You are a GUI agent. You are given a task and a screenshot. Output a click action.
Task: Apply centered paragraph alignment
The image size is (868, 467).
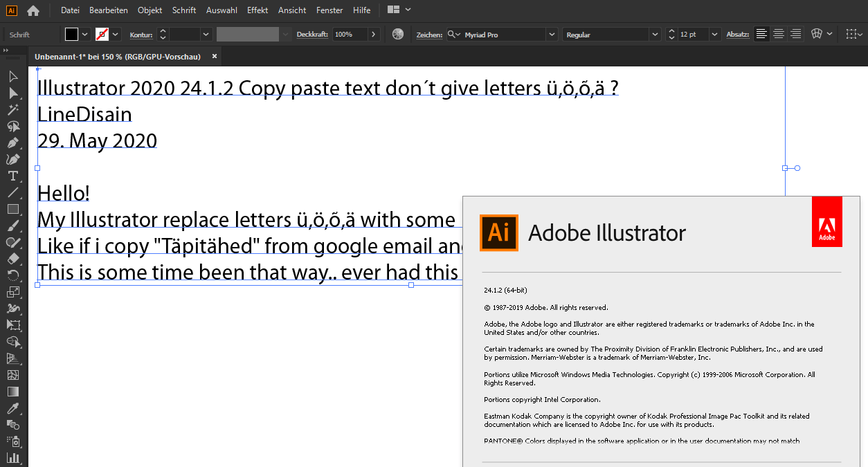pos(778,33)
